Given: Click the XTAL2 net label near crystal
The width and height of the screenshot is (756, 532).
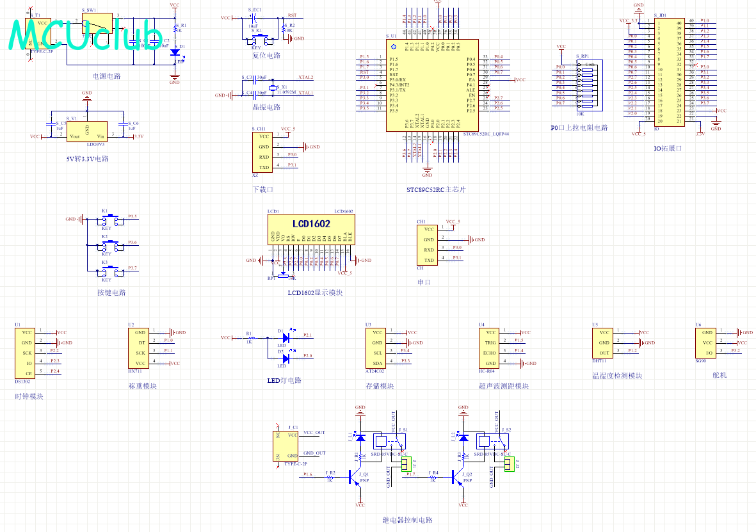Looking at the screenshot, I should (x=306, y=77).
